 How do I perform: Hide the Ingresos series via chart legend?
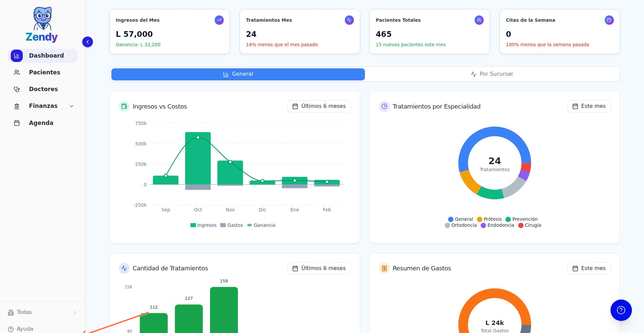pos(204,225)
